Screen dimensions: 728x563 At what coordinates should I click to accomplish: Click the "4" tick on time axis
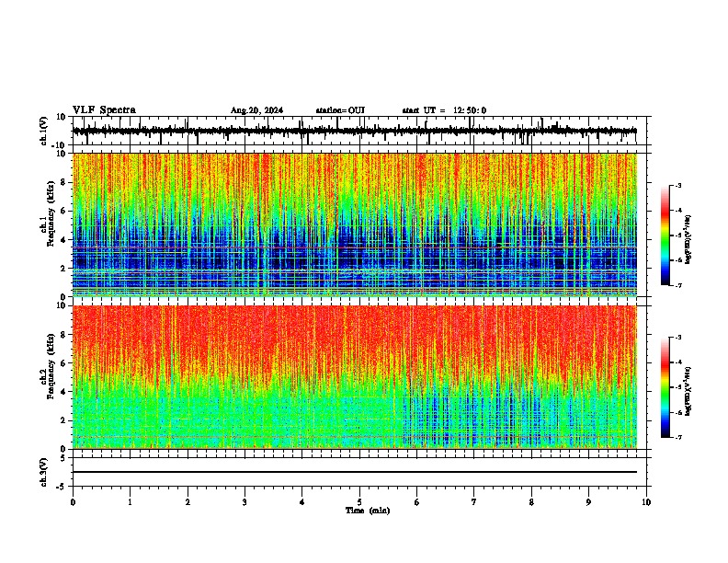point(302,502)
